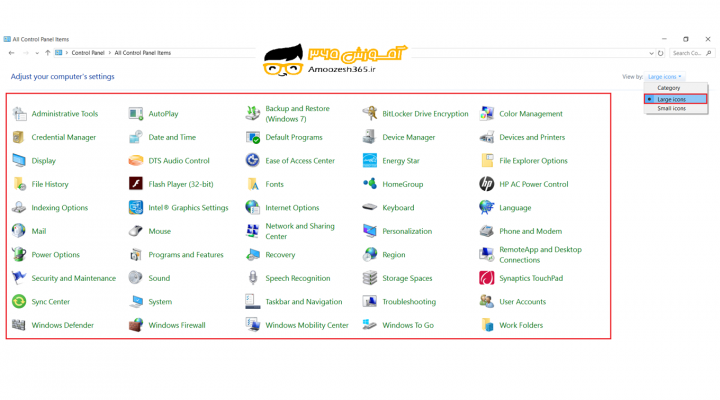Open the Intel Graphics Settings icon

(136, 208)
